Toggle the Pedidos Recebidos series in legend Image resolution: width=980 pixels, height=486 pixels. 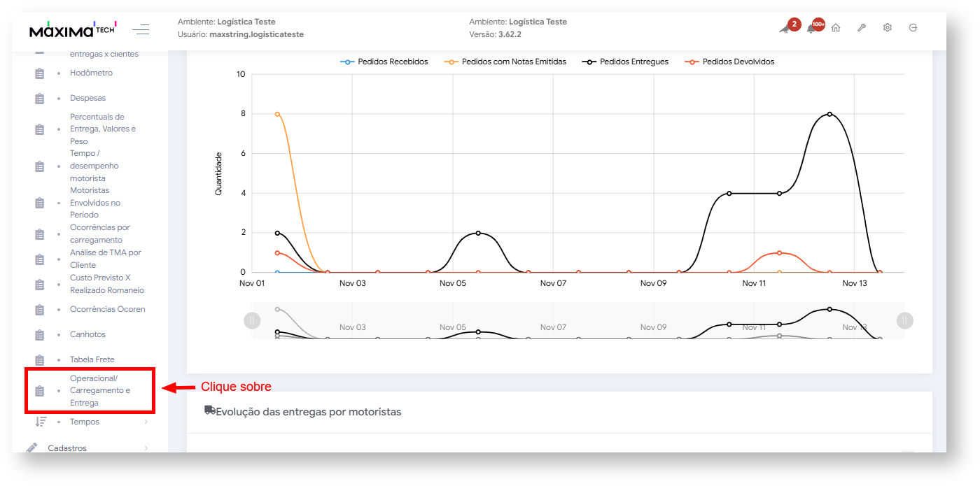(384, 62)
